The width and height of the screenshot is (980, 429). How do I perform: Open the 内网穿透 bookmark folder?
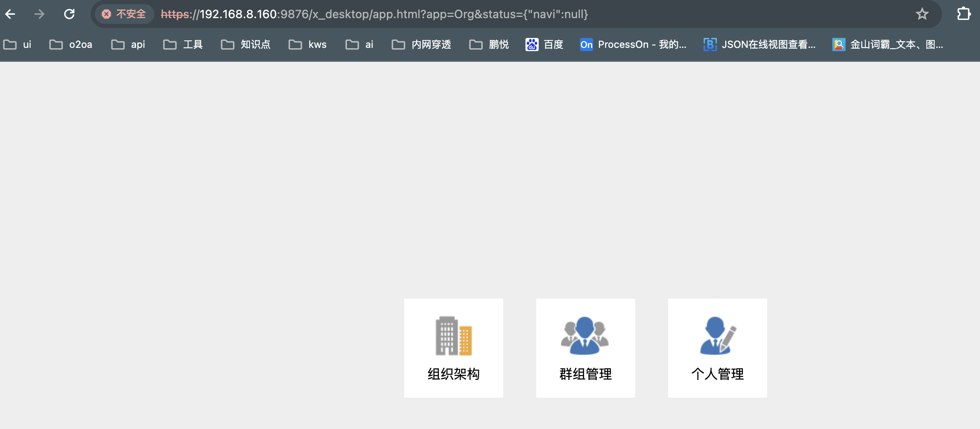tap(421, 45)
